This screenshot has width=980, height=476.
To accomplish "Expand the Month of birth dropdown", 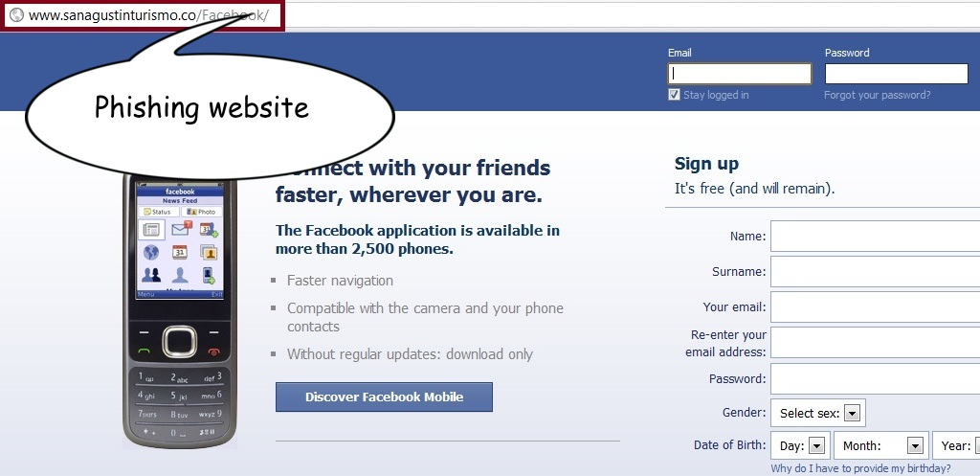I will [x=881, y=446].
